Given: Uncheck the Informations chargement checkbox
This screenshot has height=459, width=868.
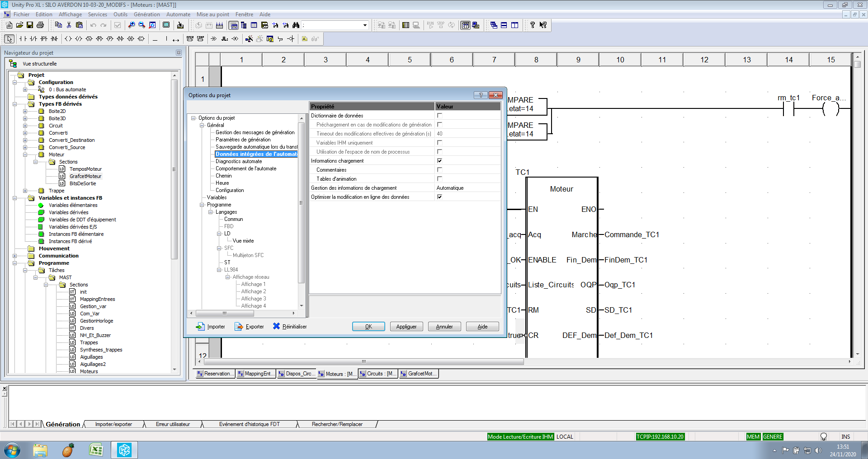Looking at the screenshot, I should [x=439, y=161].
